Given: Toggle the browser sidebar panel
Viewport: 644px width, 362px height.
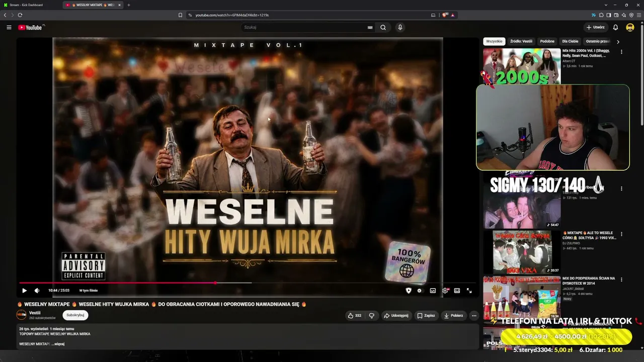Looking at the screenshot, I should point(609,15).
